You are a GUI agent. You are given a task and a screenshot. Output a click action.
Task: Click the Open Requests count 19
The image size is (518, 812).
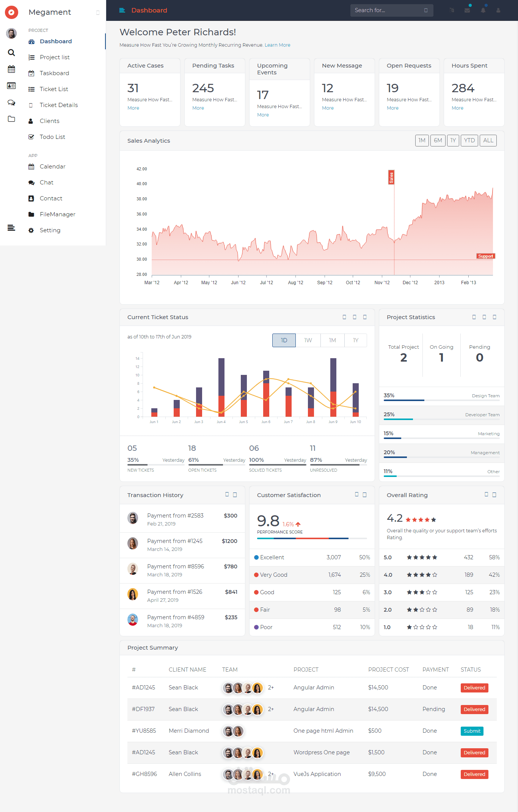392,88
